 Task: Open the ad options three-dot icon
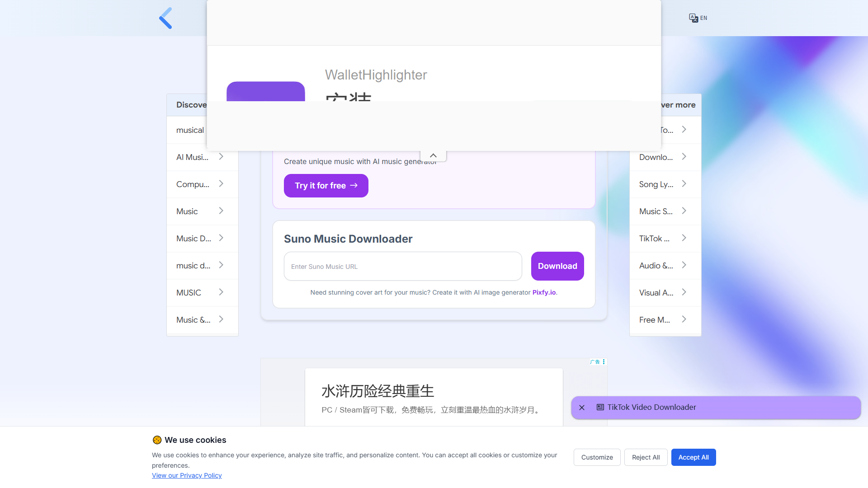[604, 362]
